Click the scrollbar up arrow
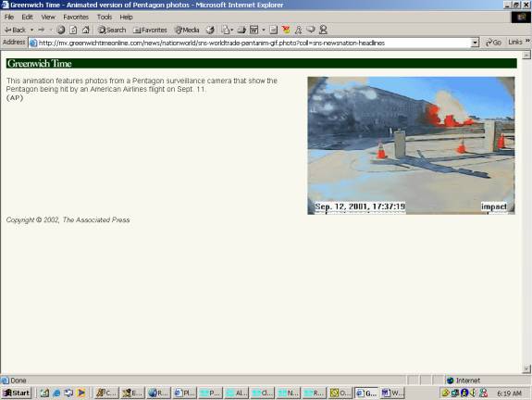 526,55
